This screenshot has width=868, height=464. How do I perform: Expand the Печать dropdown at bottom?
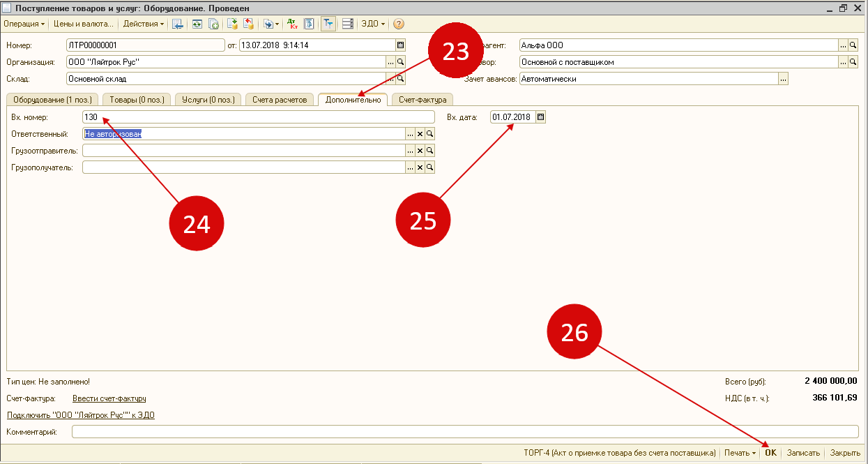tap(740, 453)
